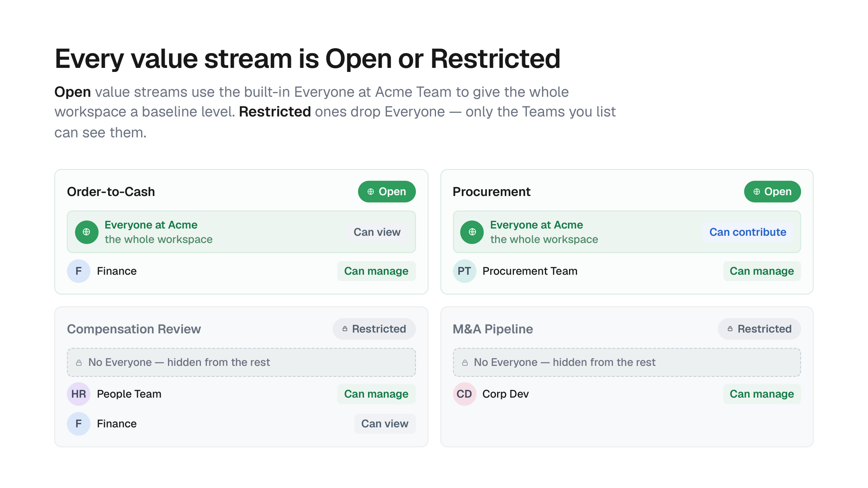This screenshot has height=488, width=868.
Task: Click the Finance avatar in Compensation Review card
Action: (79, 424)
